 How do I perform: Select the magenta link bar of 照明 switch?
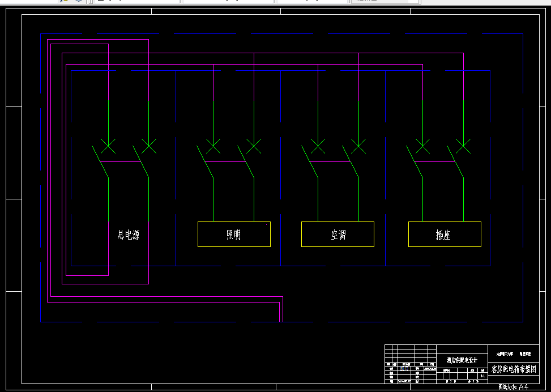(x=225, y=161)
